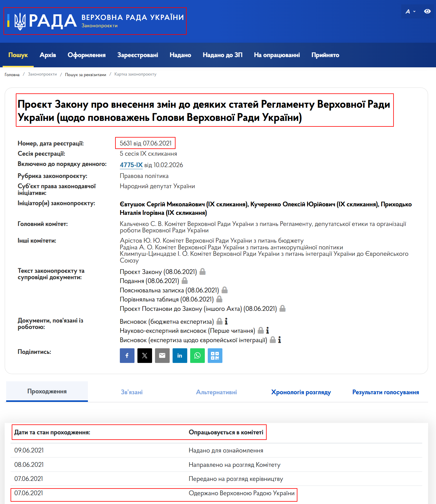Open Подання (08.06.2021) document
Viewport: 436px width, 504px height.
pos(149,281)
